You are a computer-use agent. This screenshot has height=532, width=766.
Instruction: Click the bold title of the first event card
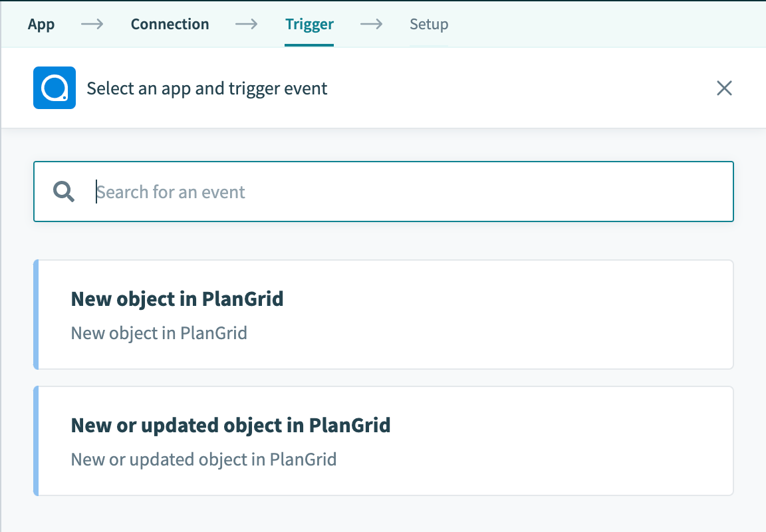tap(177, 299)
